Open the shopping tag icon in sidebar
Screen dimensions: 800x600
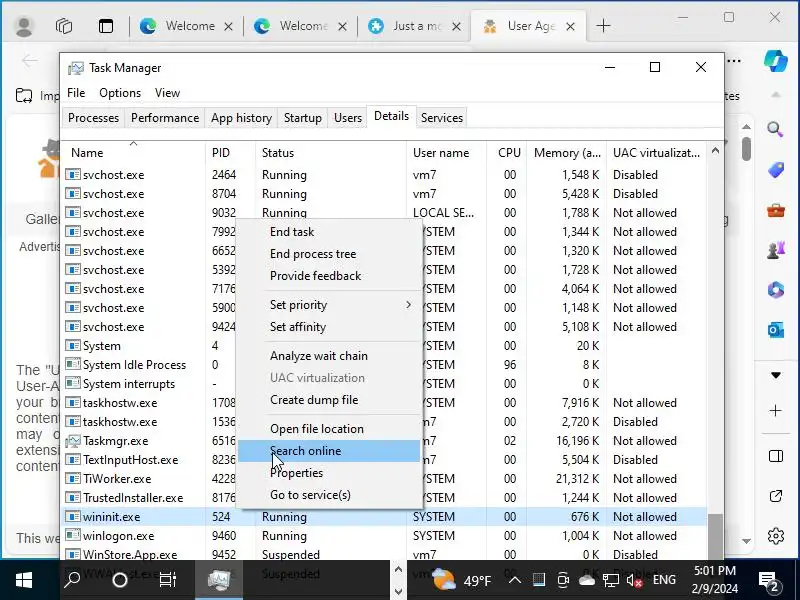[x=776, y=170]
